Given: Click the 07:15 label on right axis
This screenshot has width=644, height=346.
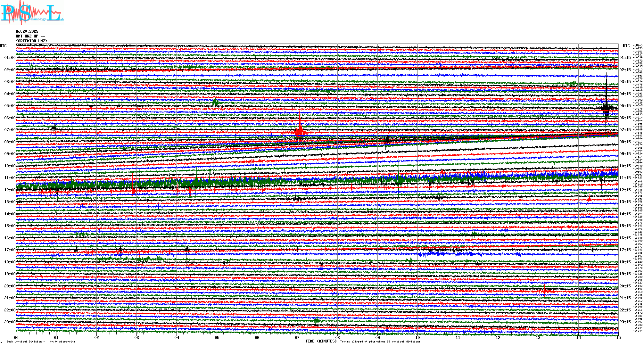Looking at the screenshot, I should point(625,130).
